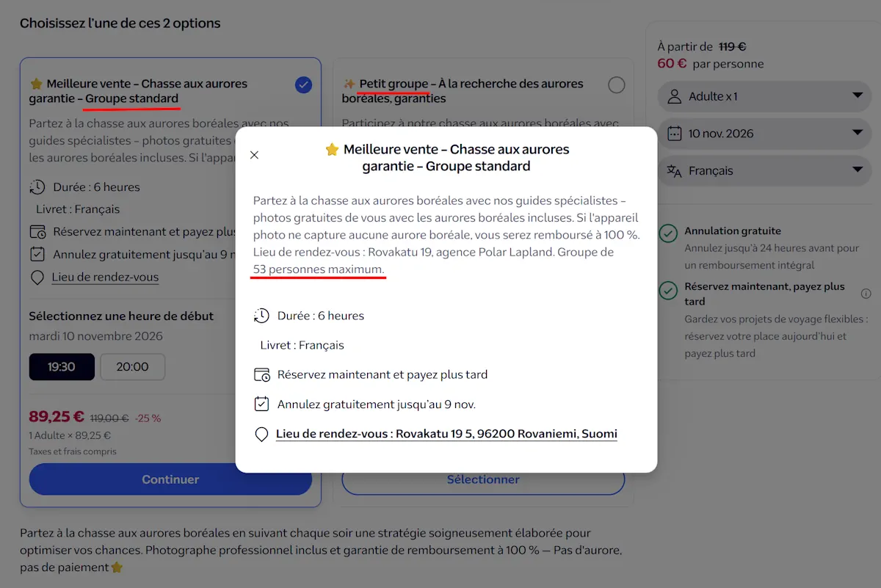The image size is (881, 588).
Task: Click the Continuer button
Action: [x=170, y=479]
